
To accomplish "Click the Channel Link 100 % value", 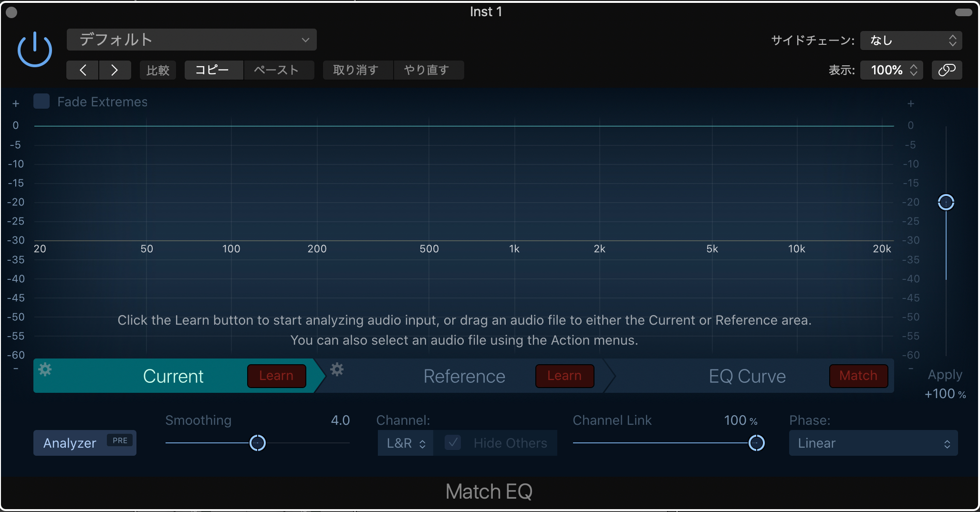I will point(740,420).
